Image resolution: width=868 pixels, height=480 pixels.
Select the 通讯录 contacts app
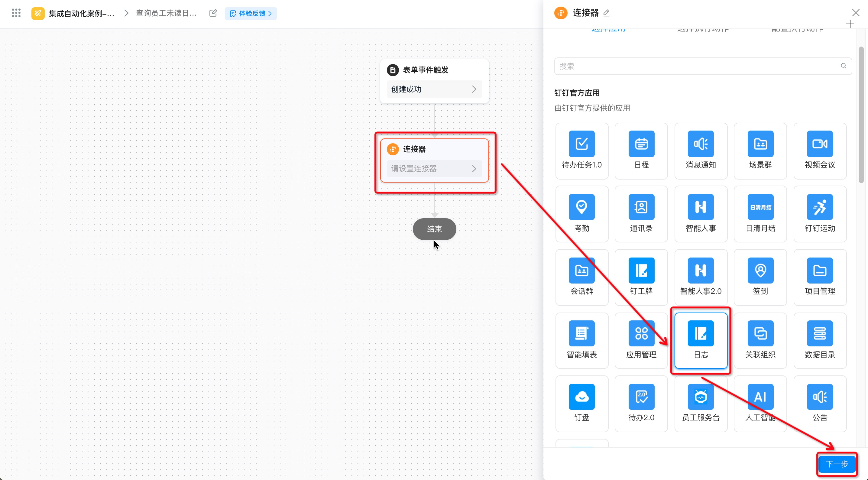tap(641, 214)
